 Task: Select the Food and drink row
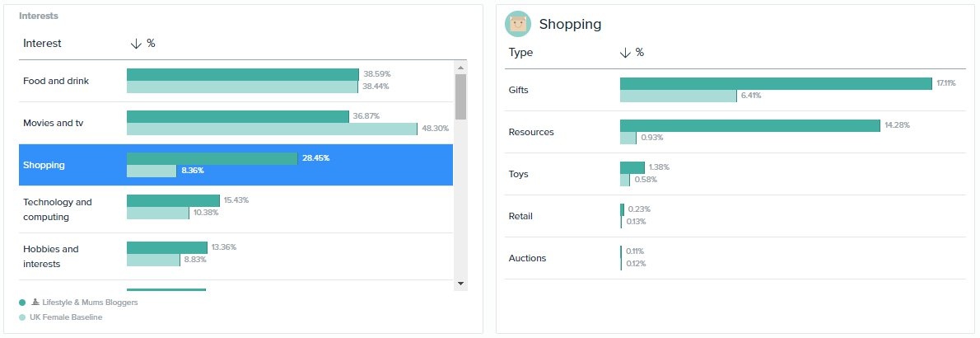(236, 82)
